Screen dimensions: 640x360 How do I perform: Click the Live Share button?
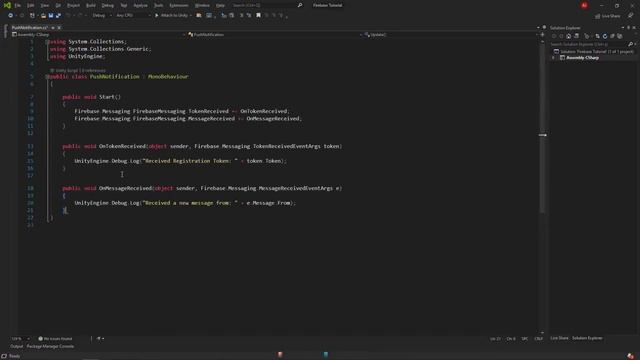pos(608,16)
